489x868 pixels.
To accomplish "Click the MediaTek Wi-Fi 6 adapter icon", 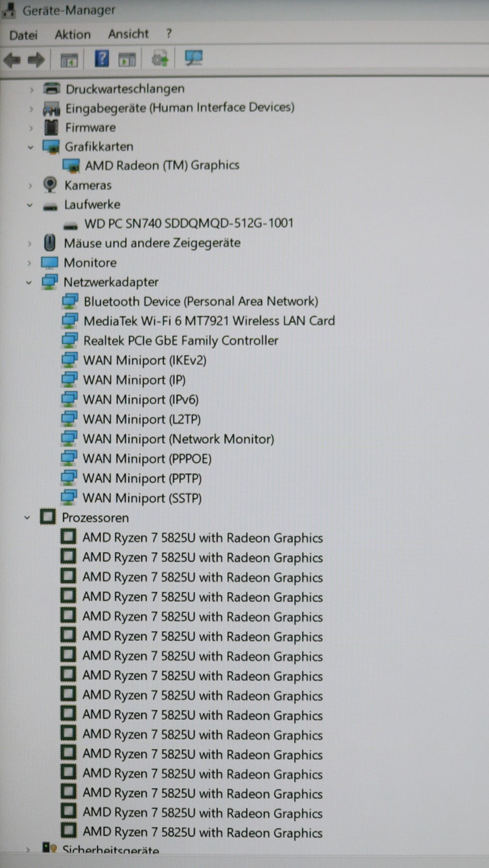I will pos(70,321).
